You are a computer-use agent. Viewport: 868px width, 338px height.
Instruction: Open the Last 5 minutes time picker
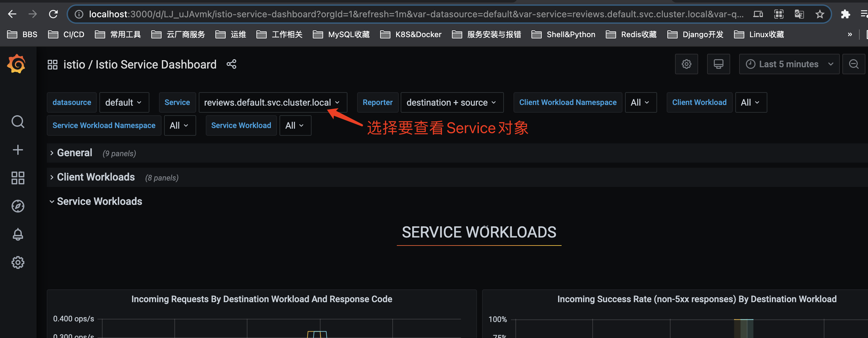coord(789,64)
